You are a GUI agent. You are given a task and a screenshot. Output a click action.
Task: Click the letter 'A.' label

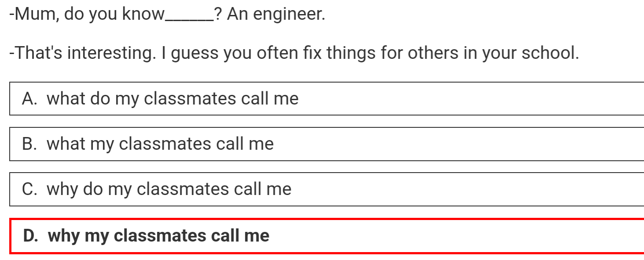click(x=29, y=99)
